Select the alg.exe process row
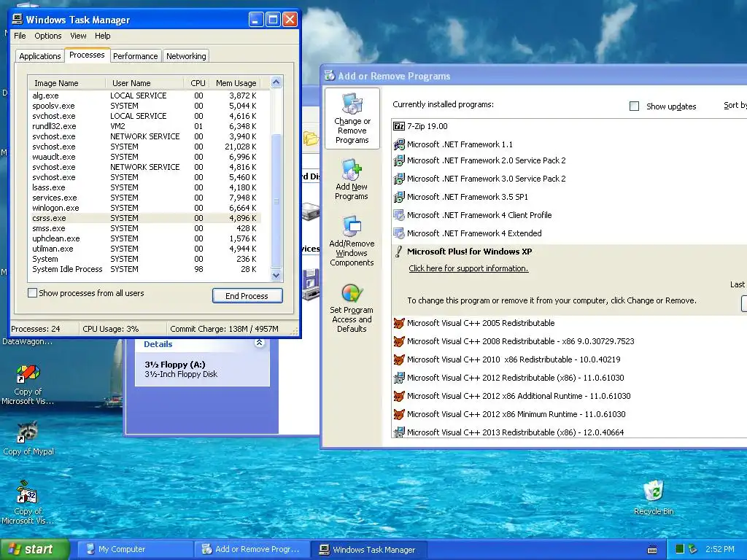The image size is (747, 560). click(x=145, y=96)
